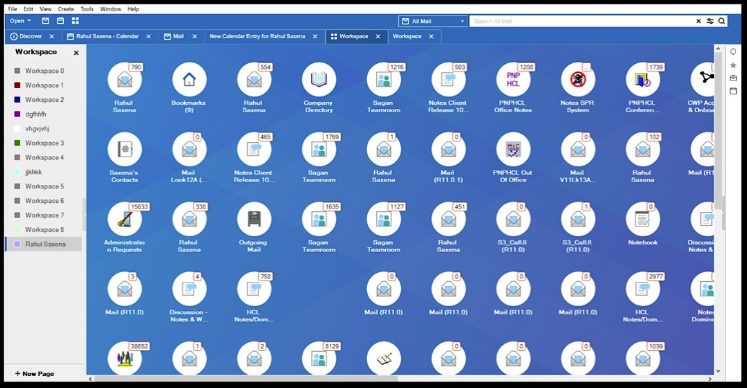The height and width of the screenshot is (388, 747).
Task: Open the Create menu
Action: [66, 9]
